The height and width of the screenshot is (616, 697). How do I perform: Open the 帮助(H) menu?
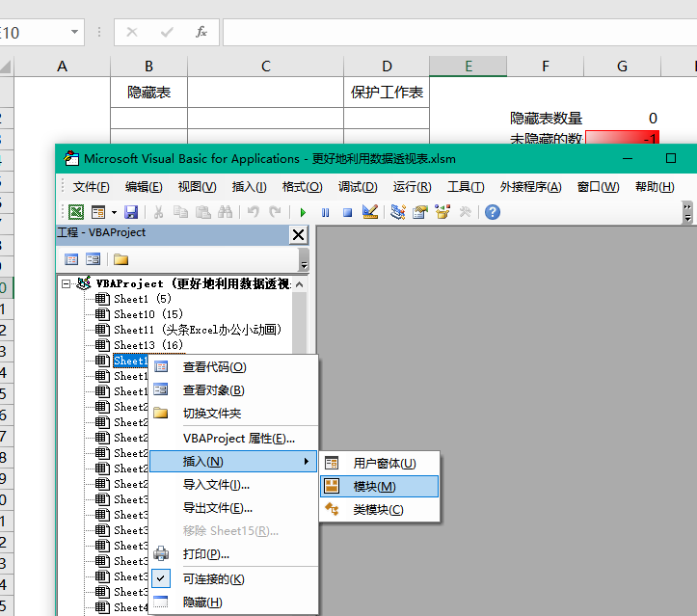(x=655, y=187)
